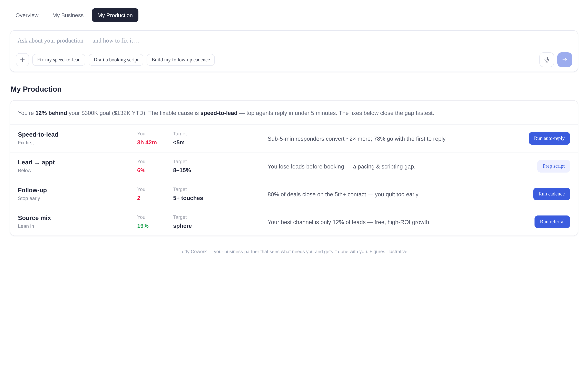Image resolution: width=588 pixels, height=368 pixels.
Task: Click the best channel 12% leads text
Action: coord(349,222)
